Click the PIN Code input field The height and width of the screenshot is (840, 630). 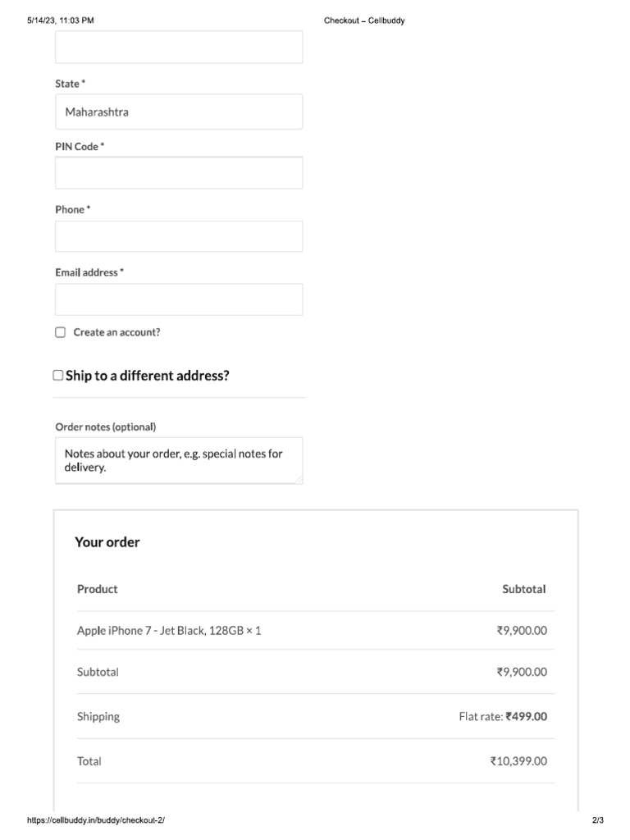click(x=179, y=173)
